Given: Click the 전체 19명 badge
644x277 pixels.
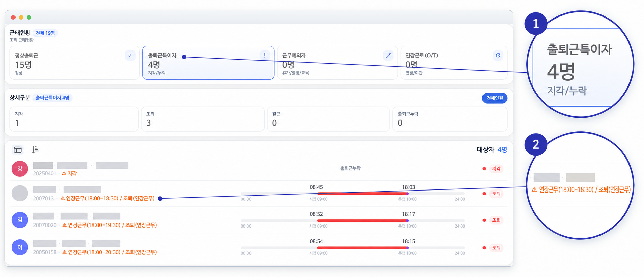Looking at the screenshot, I should (x=45, y=33).
